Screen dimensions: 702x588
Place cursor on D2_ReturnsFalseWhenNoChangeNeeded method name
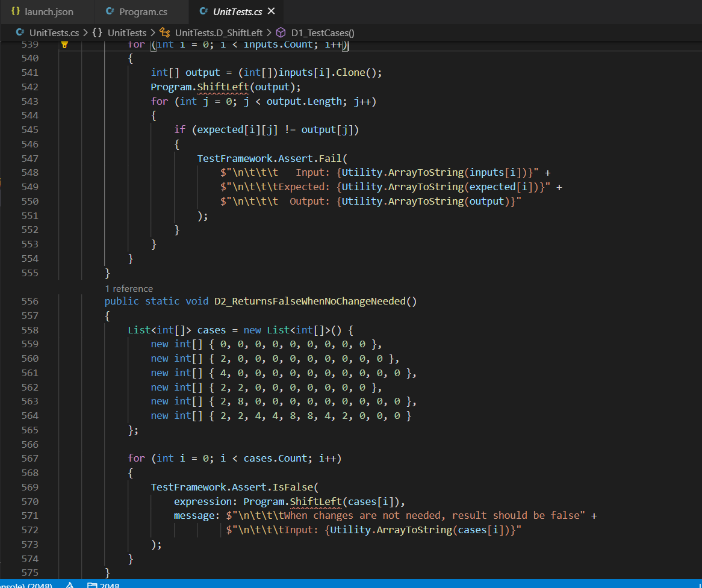point(311,301)
